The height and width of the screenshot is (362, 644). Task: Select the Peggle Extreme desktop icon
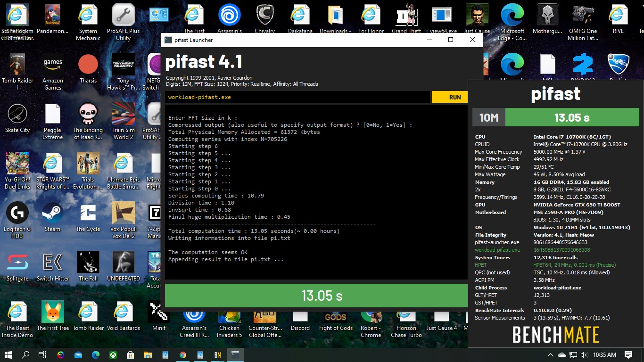pos(53,121)
